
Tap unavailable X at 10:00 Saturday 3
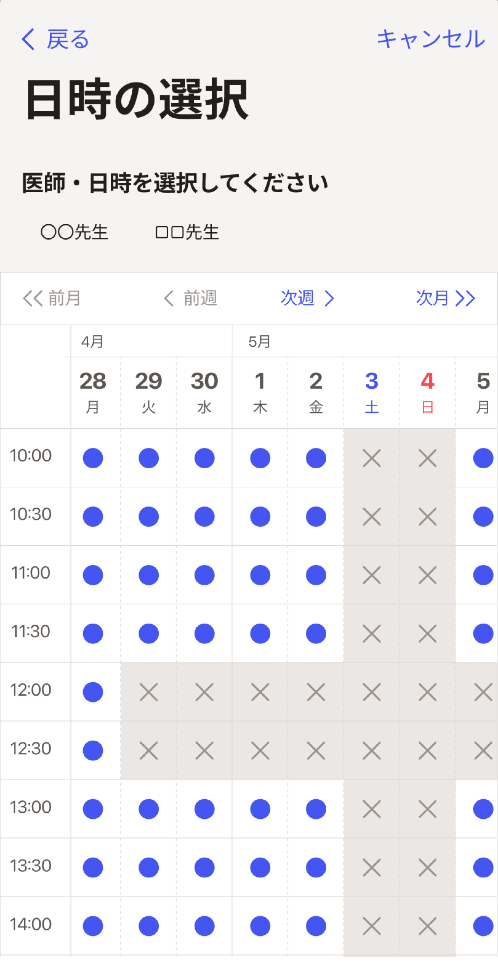click(372, 458)
